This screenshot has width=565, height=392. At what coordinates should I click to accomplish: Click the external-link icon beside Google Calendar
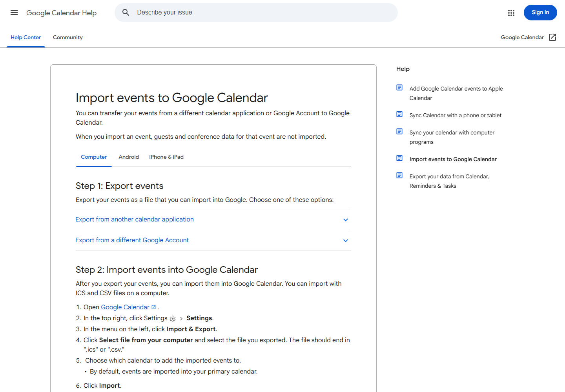552,37
